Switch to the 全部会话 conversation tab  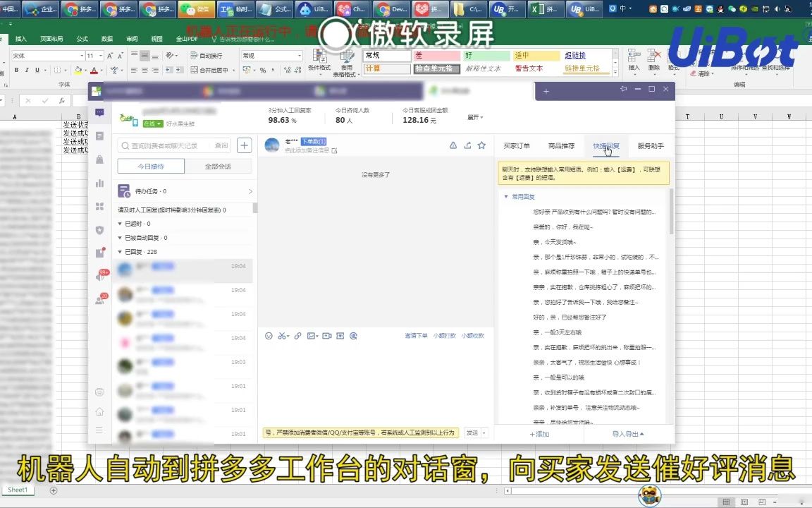tap(218, 167)
